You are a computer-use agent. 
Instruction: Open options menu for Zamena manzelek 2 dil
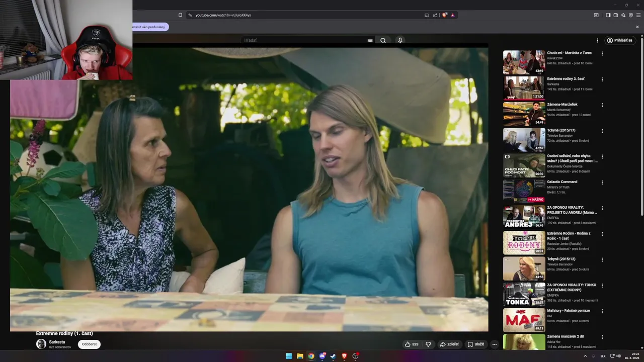(x=602, y=337)
